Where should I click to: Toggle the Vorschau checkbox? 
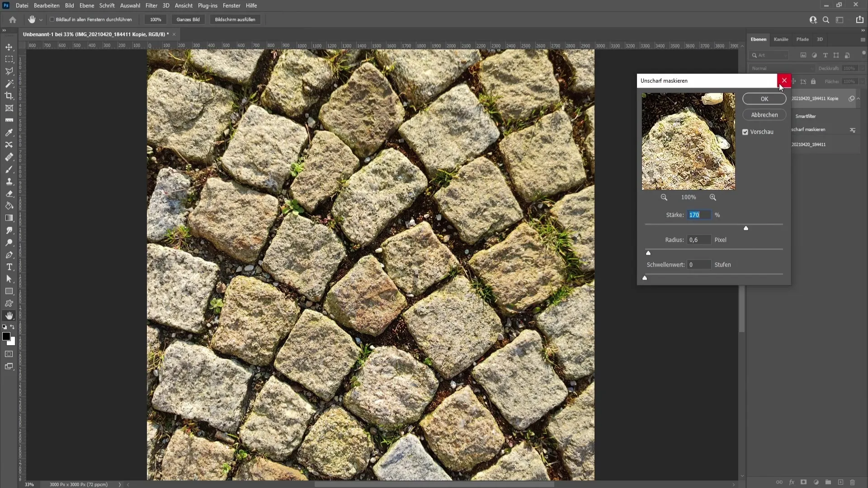745,132
